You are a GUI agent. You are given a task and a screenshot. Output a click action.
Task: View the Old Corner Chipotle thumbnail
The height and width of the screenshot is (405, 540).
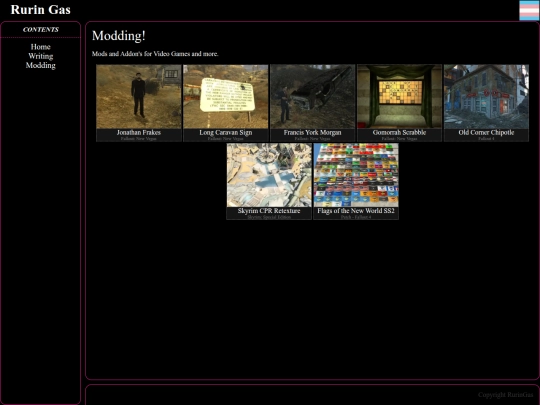coord(486,97)
